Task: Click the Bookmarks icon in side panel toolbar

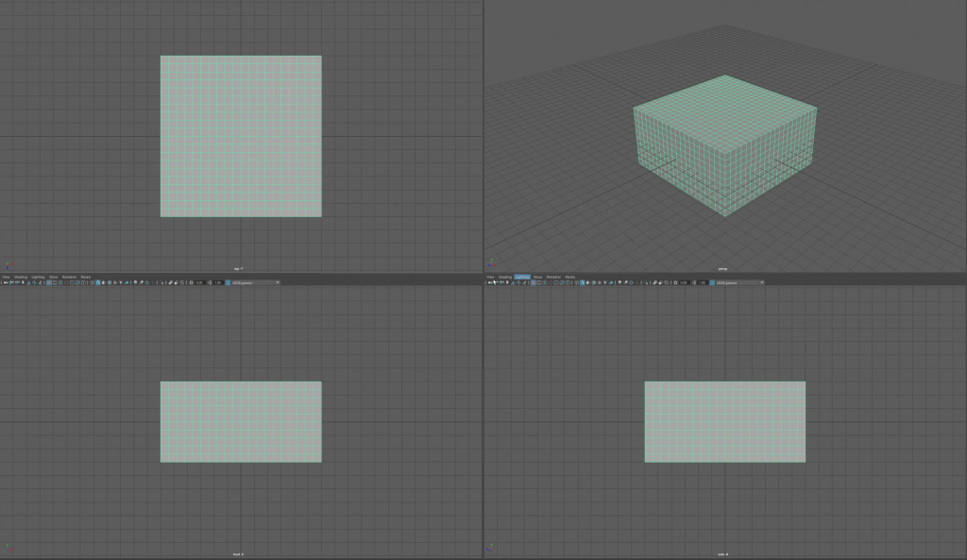Action: point(500,282)
